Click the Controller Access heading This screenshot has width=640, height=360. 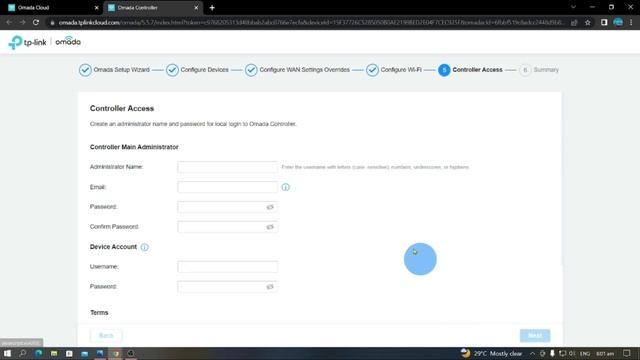click(x=122, y=109)
